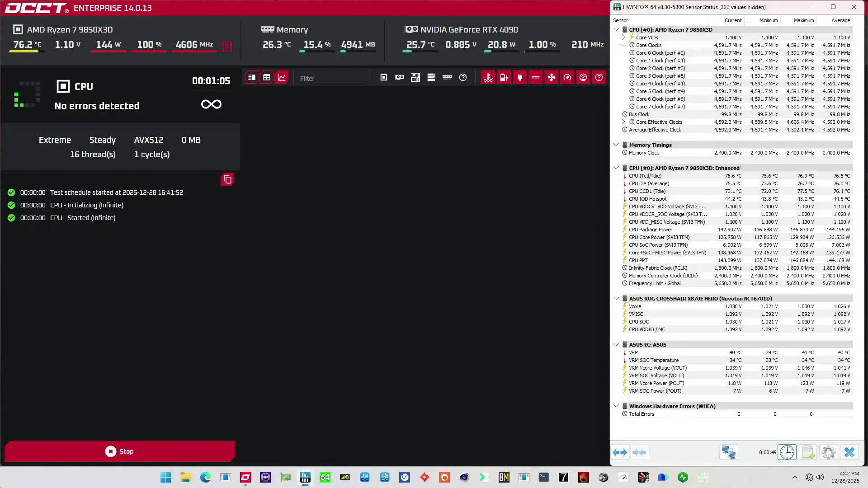The image size is (868, 488).
Task: Collapse the Memory Timings sensor section
Action: point(616,145)
